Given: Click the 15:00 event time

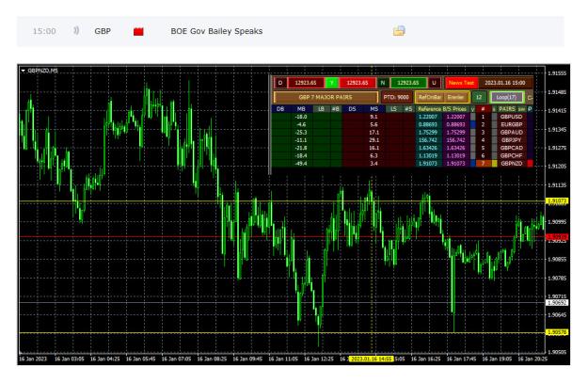Looking at the screenshot, I should tap(44, 31).
